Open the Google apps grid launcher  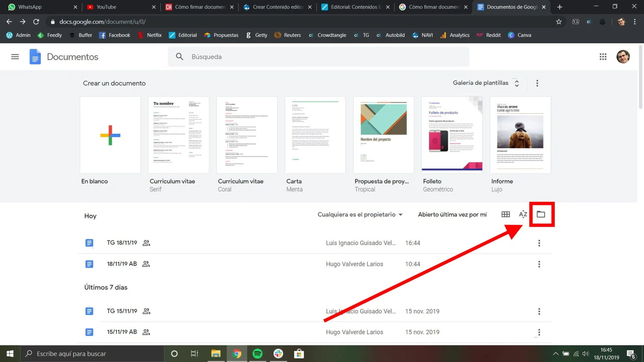click(603, 57)
